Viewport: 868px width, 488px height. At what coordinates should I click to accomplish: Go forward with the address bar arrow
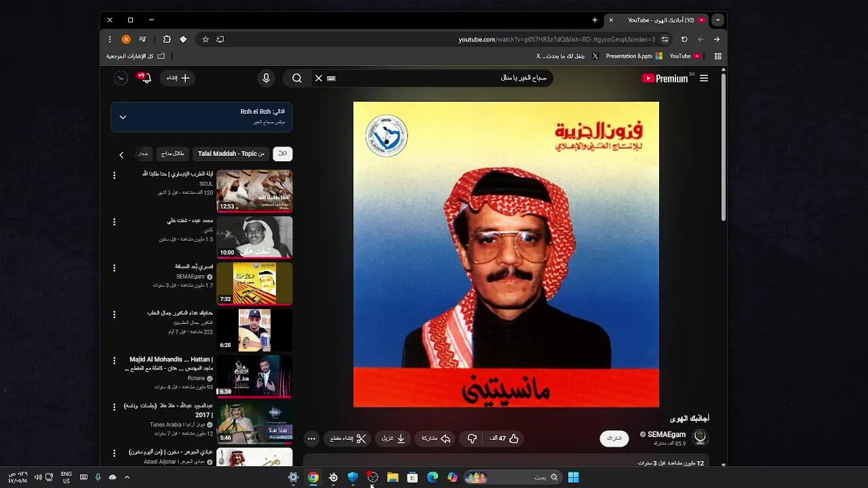coord(701,39)
